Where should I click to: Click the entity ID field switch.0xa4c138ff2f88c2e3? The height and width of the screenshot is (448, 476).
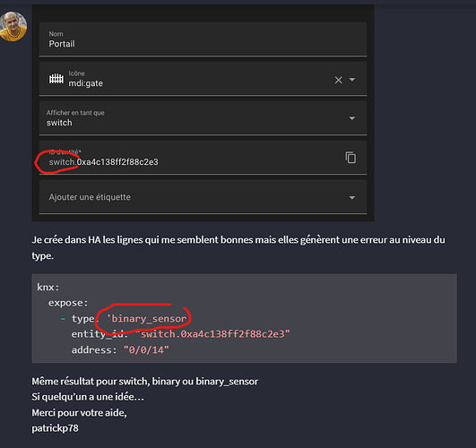tap(203, 158)
